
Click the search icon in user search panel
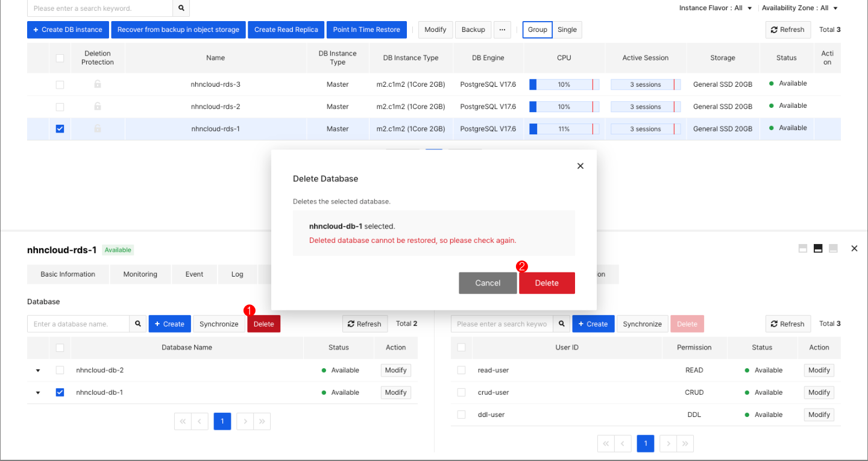click(x=561, y=324)
